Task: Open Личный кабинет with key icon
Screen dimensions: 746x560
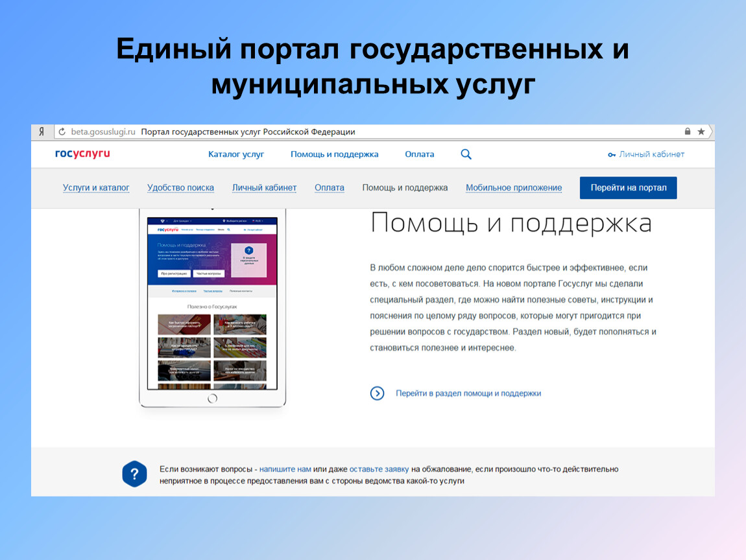Action: click(646, 154)
